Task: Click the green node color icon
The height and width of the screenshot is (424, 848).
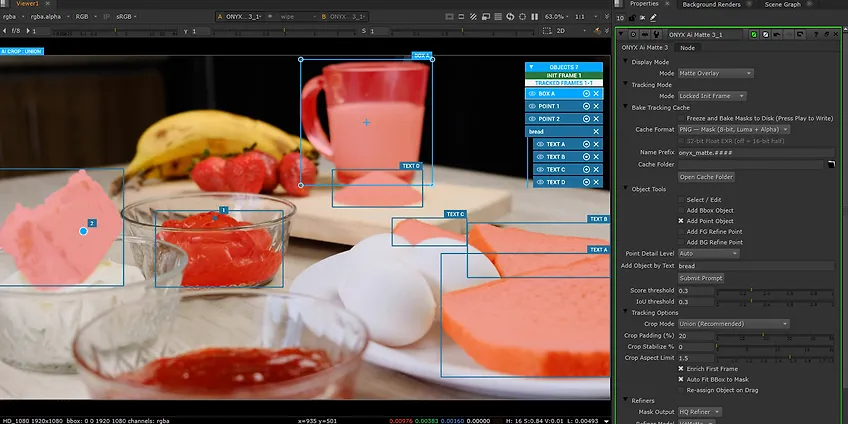Action: (753, 35)
